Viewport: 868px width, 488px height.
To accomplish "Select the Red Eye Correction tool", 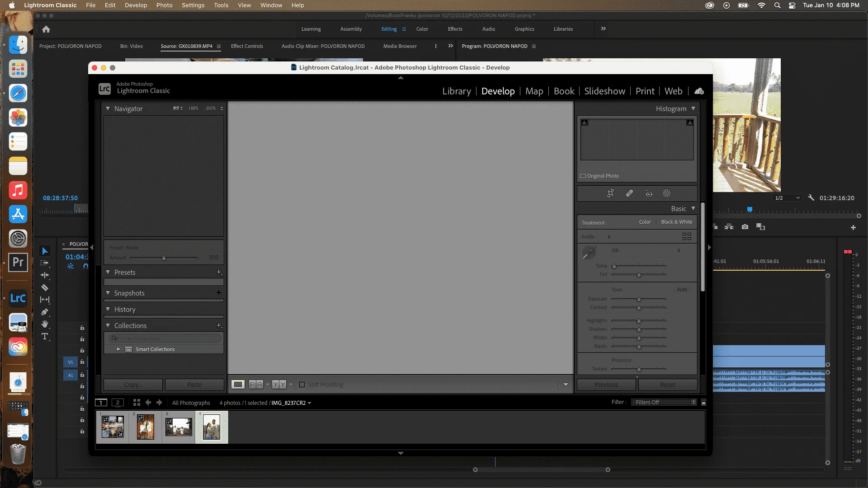I will 649,193.
